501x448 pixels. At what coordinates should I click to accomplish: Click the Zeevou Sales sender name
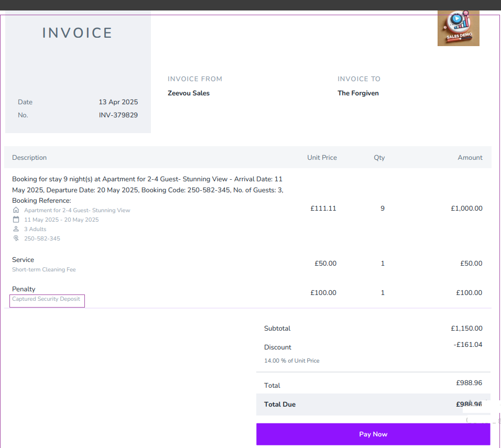pyautogui.click(x=189, y=93)
